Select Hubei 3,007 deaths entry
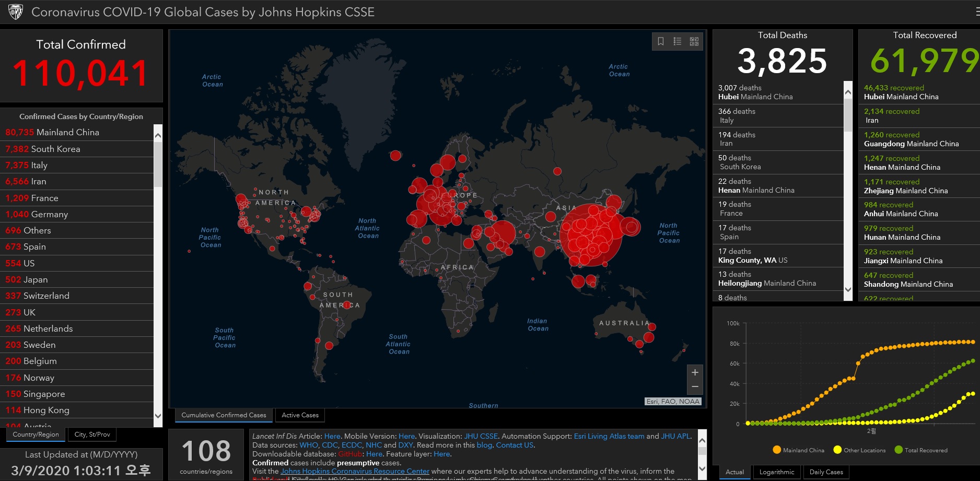The image size is (980, 481). (x=778, y=92)
